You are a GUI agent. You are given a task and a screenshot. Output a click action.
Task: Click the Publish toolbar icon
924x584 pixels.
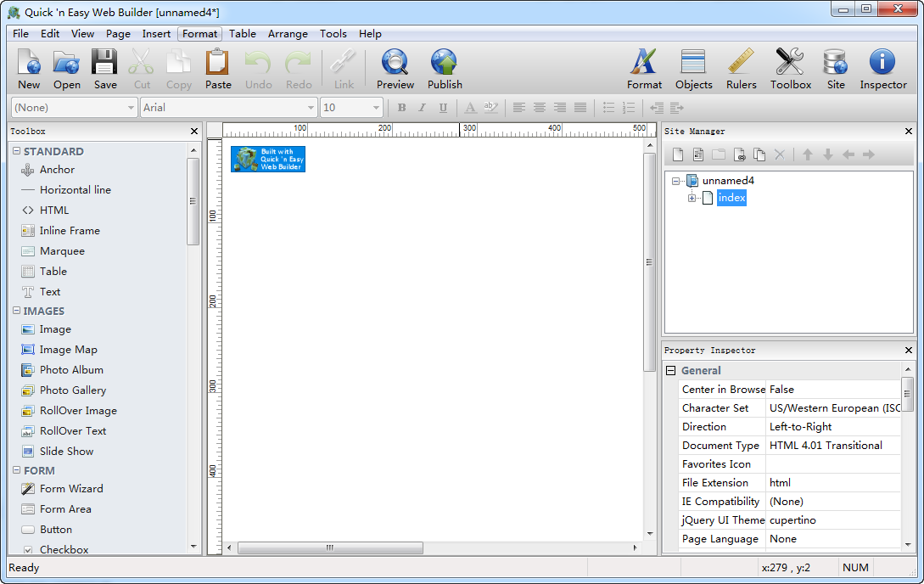(444, 69)
